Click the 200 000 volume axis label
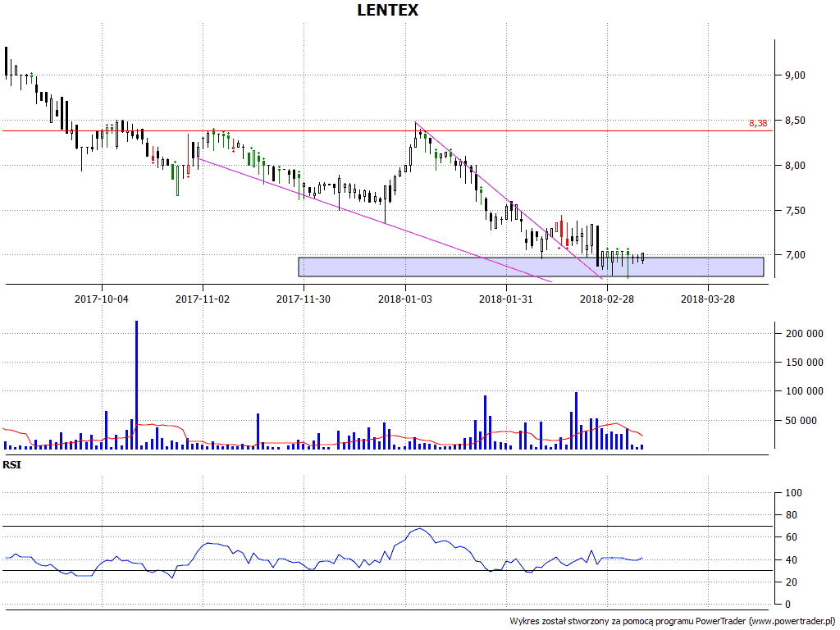Image resolution: width=840 pixels, height=630 pixels. pos(804,334)
